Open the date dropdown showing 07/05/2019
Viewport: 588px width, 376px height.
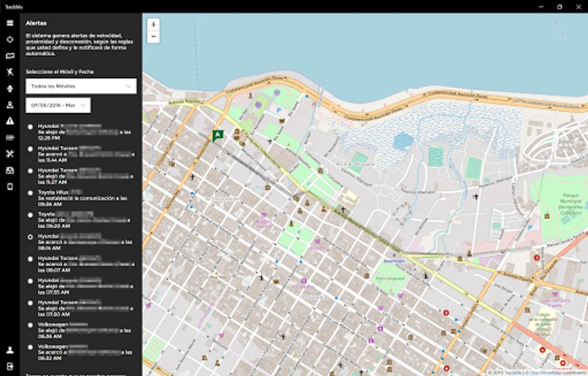tap(58, 105)
